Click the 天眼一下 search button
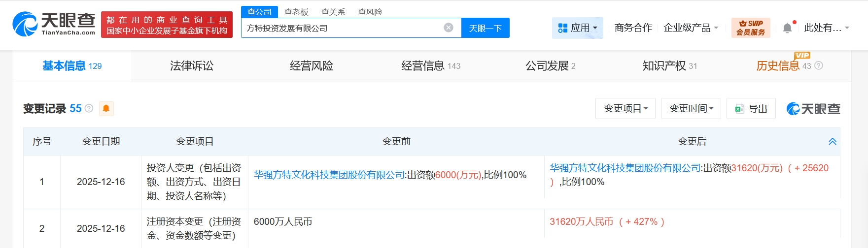The image size is (868, 248). coord(485,28)
